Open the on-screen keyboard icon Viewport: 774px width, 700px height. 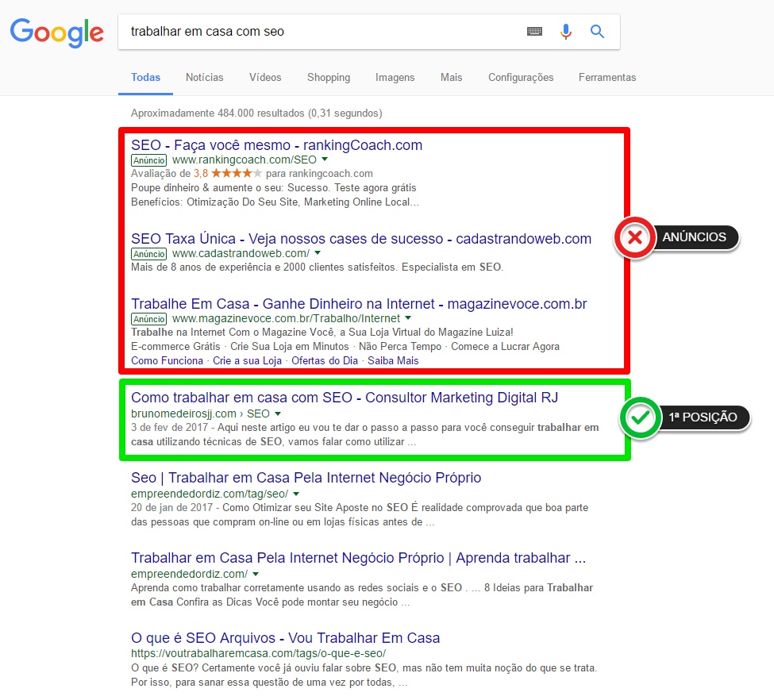tap(534, 32)
